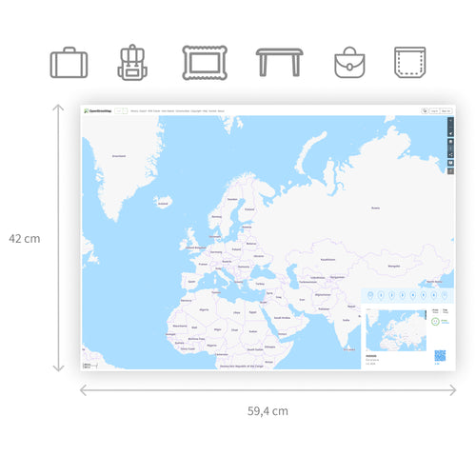Zoom in with the map plus control
The height and width of the screenshot is (476, 476).
click(x=450, y=121)
